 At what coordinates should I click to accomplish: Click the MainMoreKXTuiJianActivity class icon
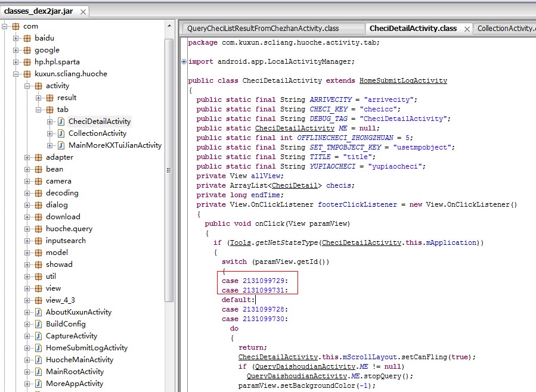click(61, 145)
